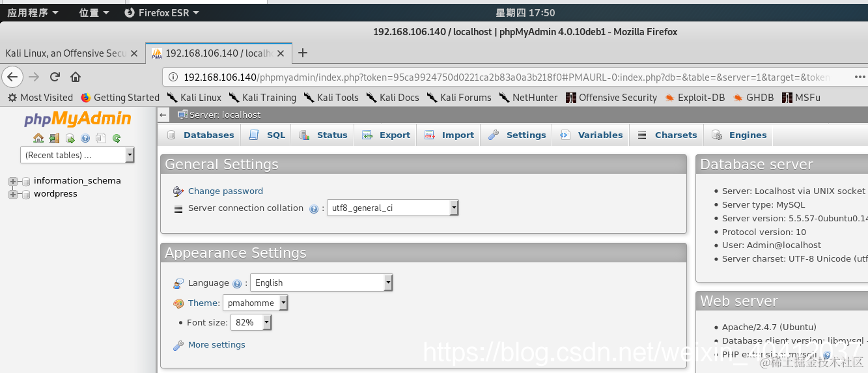
Task: Click phpMyAdmin documentation blue question icon in sidebar
Action: (85, 138)
